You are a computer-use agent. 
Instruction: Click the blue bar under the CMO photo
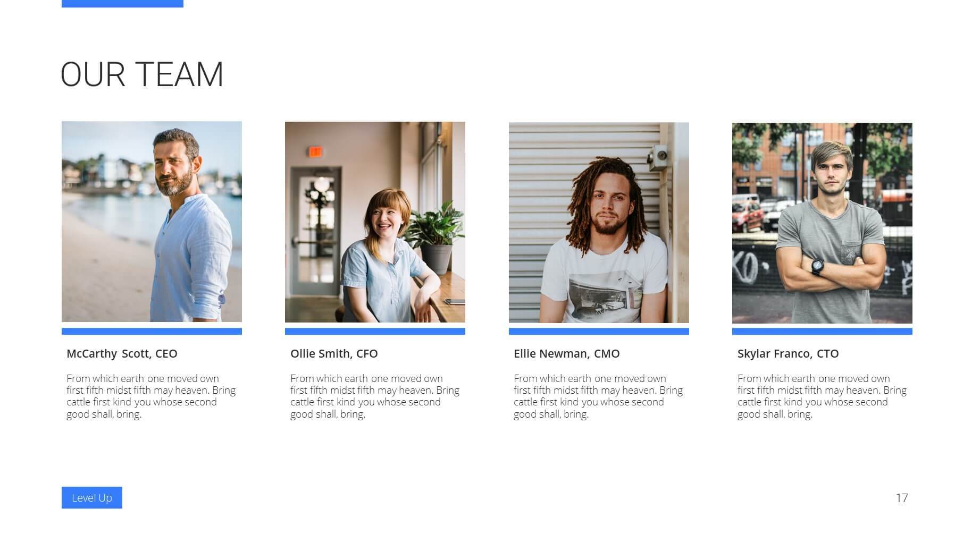(x=599, y=332)
